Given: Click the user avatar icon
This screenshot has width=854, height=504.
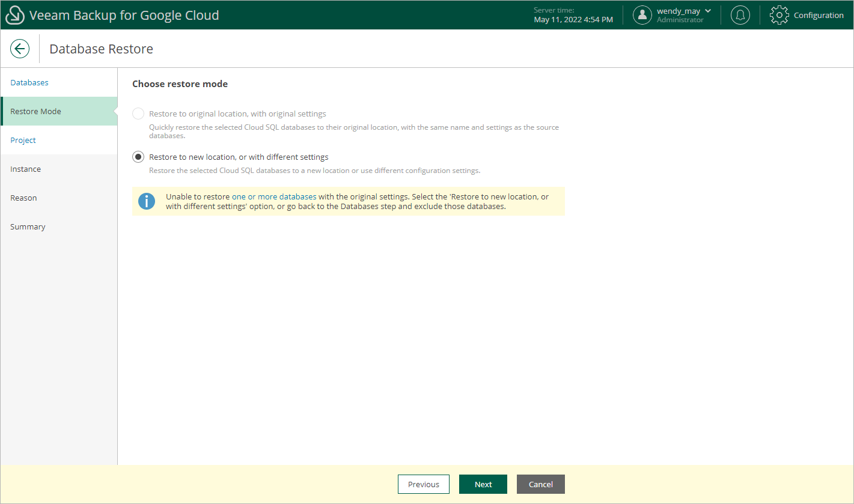Looking at the screenshot, I should [642, 15].
